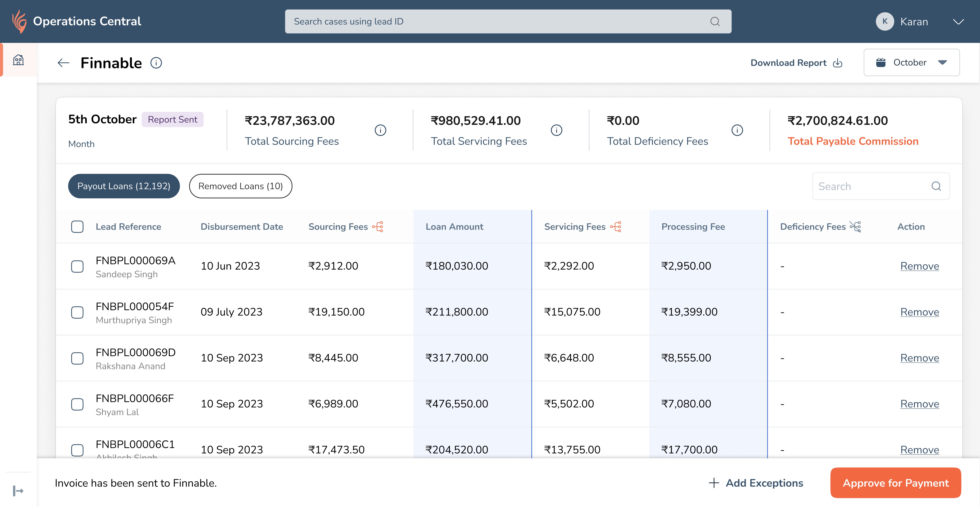Click the sidebar collapse/logout arrow icon
The width and height of the screenshot is (980, 507).
point(18,491)
